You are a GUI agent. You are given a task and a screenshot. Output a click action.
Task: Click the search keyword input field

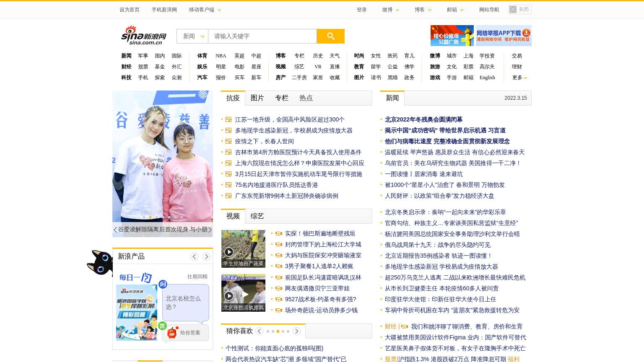tap(262, 36)
